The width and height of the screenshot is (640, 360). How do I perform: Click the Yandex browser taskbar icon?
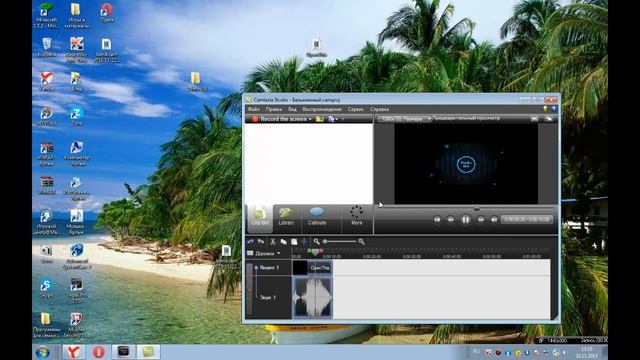click(x=74, y=352)
